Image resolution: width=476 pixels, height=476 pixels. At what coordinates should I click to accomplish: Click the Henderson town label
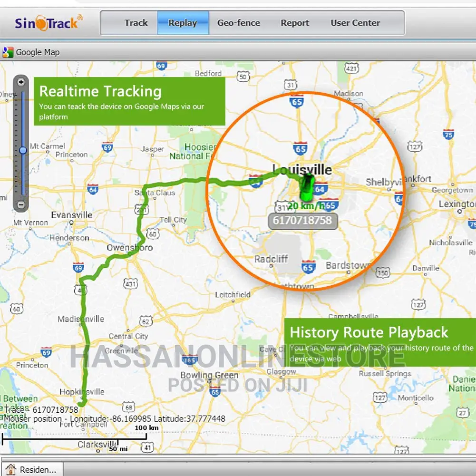click(69, 238)
